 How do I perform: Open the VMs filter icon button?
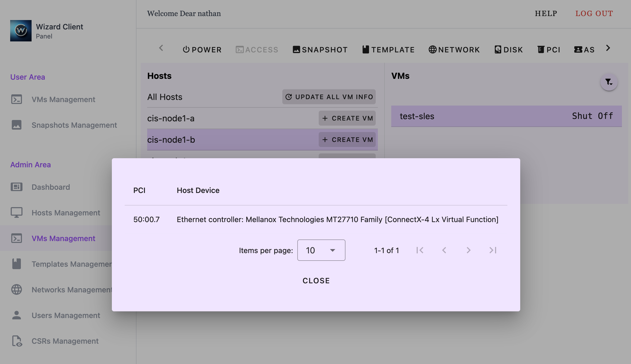(x=609, y=82)
